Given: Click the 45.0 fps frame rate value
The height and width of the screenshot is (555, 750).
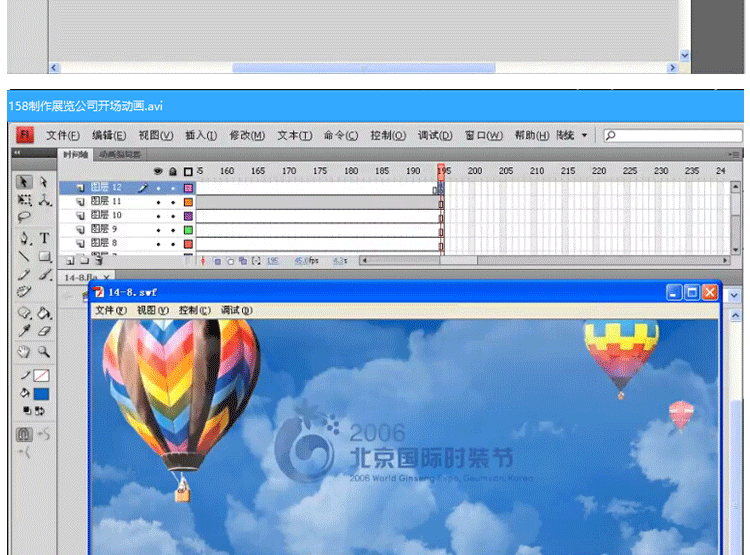Looking at the screenshot, I should (306, 261).
